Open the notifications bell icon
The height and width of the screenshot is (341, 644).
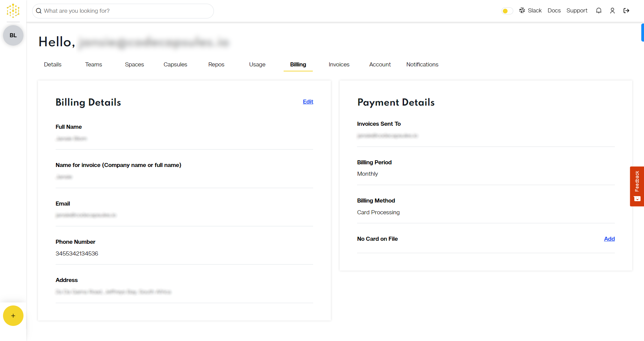click(598, 11)
